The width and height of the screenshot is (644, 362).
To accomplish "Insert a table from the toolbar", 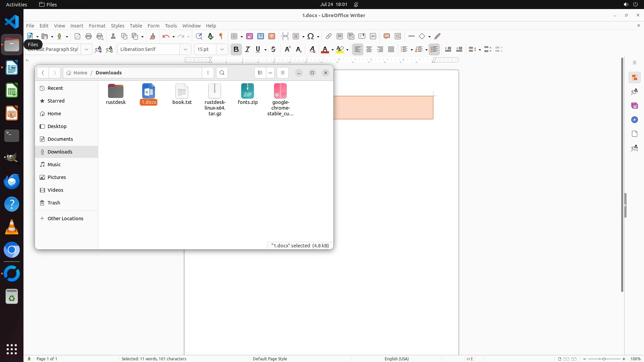I will (x=234, y=36).
